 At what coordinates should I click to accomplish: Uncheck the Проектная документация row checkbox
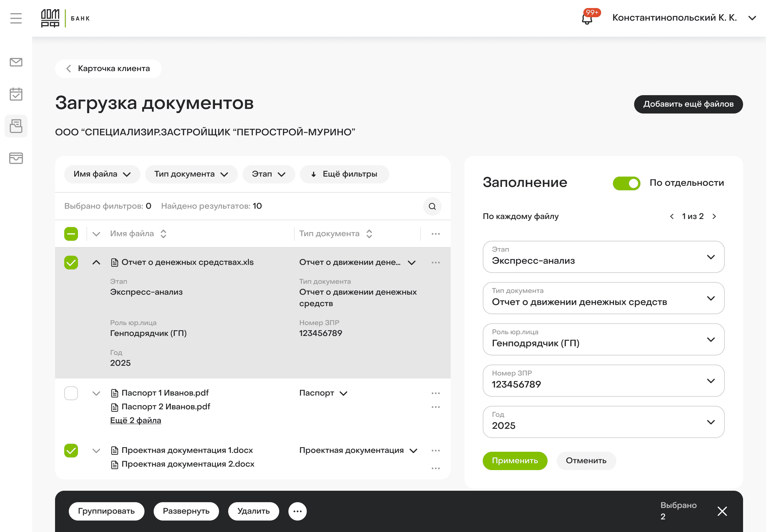click(71, 451)
